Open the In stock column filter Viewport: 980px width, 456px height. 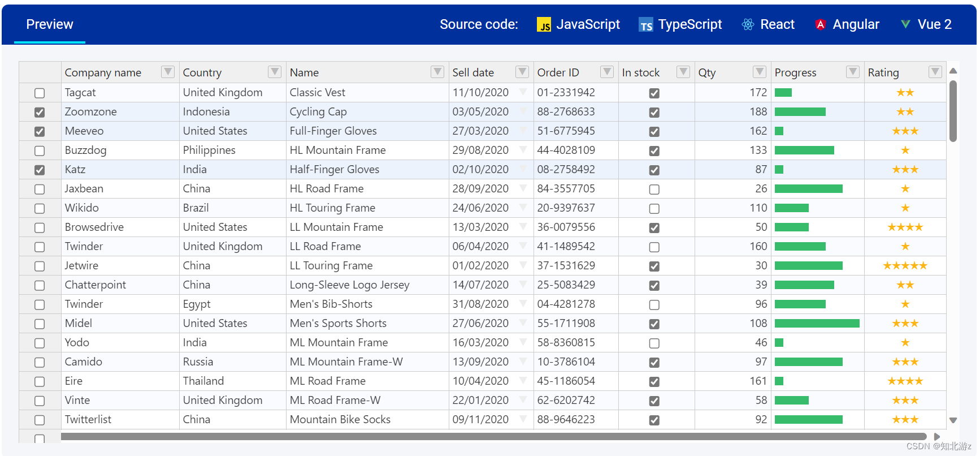[683, 72]
